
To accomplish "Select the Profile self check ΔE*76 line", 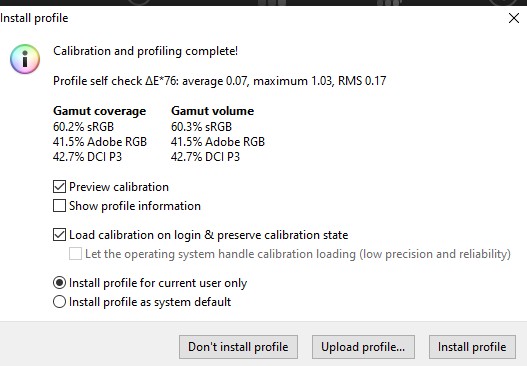I will click(220, 81).
